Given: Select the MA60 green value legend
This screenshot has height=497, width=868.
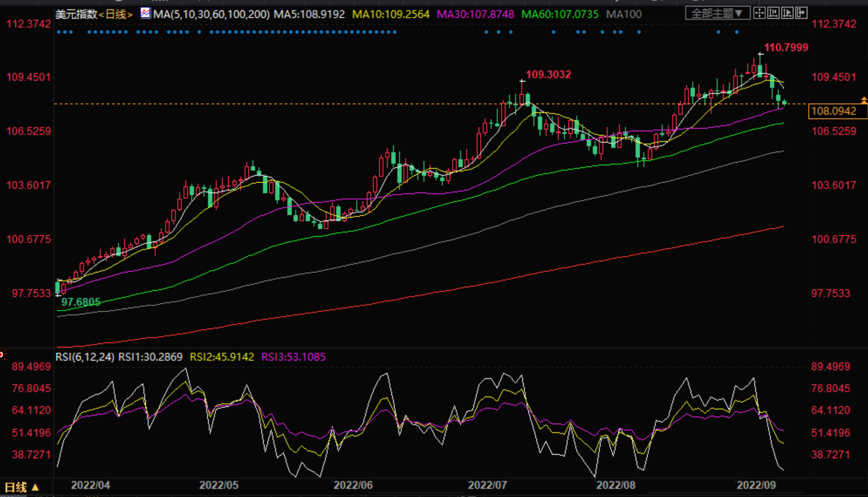Looking at the screenshot, I should (560, 14).
